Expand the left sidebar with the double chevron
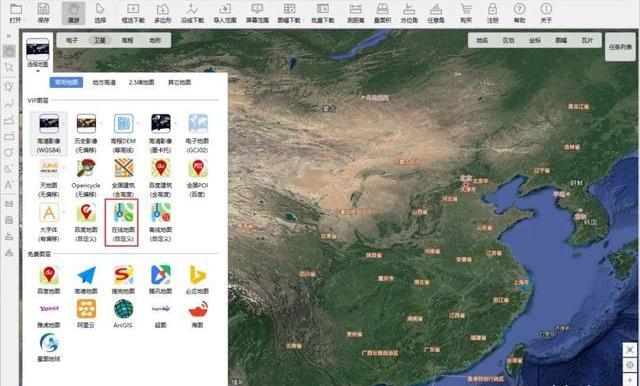 click(9, 36)
